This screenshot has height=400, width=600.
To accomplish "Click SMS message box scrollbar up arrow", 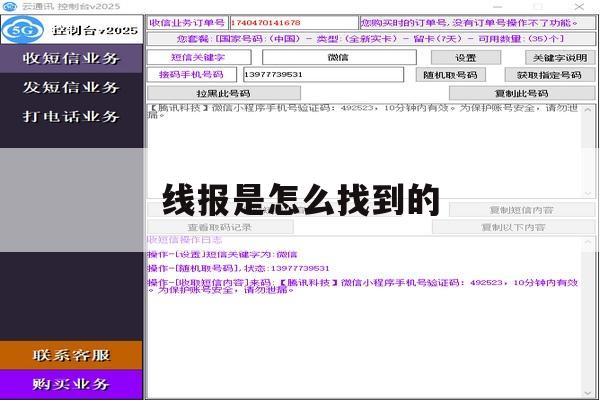I will coord(588,110).
